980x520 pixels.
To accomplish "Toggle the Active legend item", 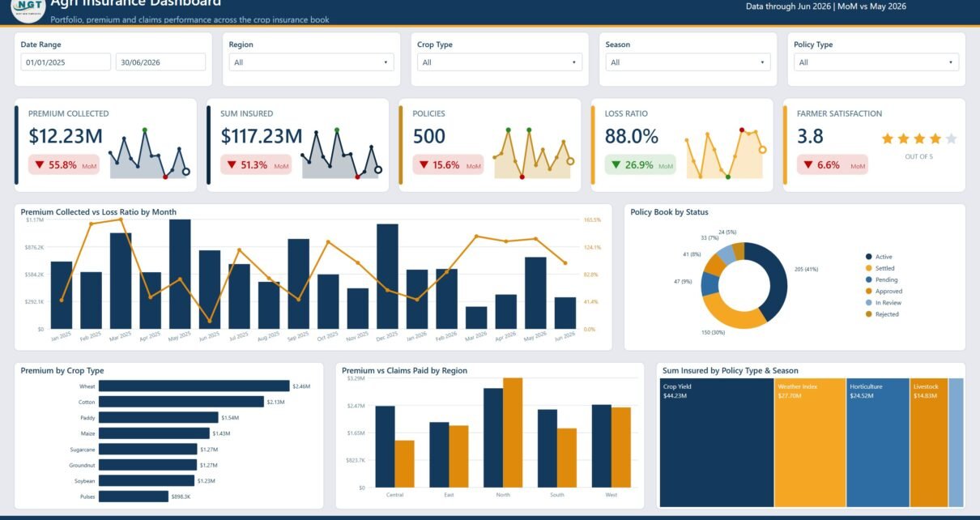I will pos(878,257).
